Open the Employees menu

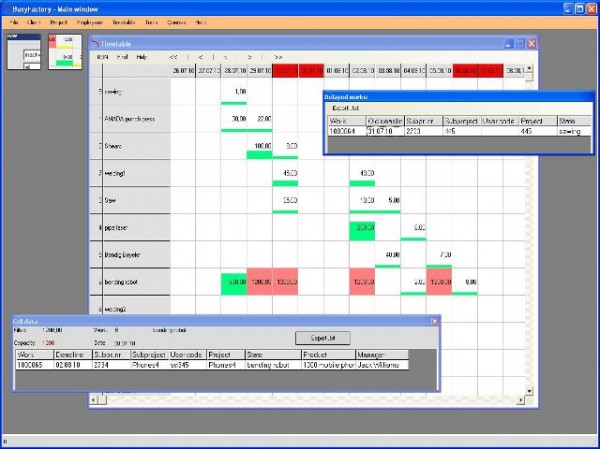(90, 23)
